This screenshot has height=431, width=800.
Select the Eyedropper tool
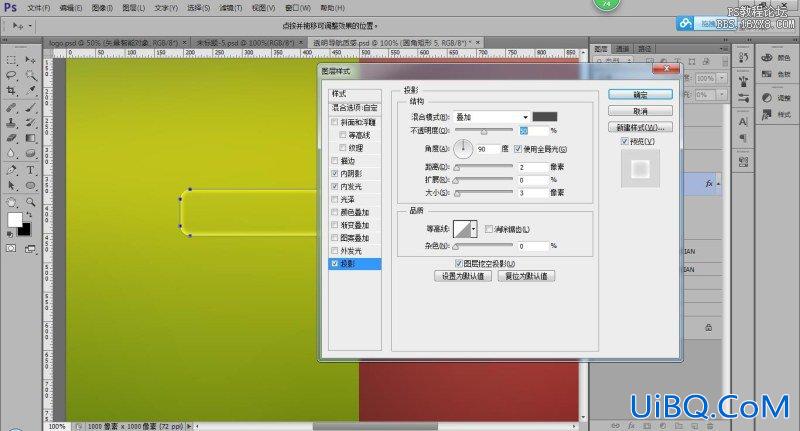click(x=31, y=91)
